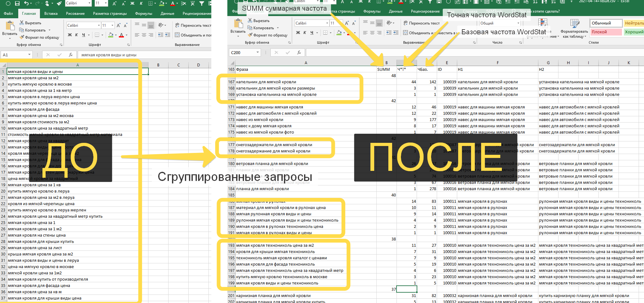Open Файл tab in the A1 window

8,14
